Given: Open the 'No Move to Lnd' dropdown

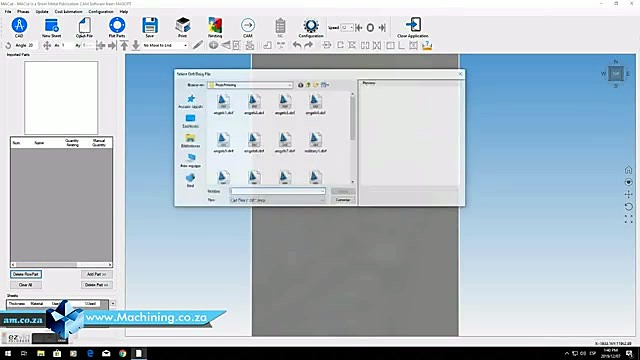Looking at the screenshot, I should point(185,45).
